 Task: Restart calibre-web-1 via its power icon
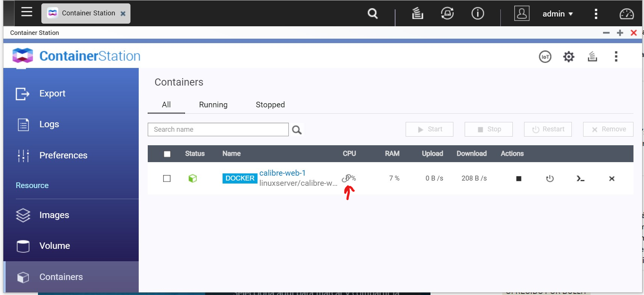pyautogui.click(x=550, y=179)
